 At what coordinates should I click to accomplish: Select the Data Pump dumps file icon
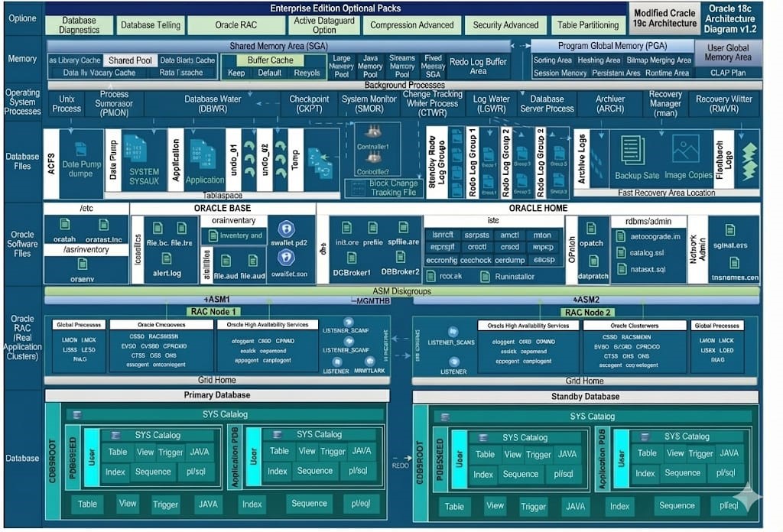coord(80,148)
